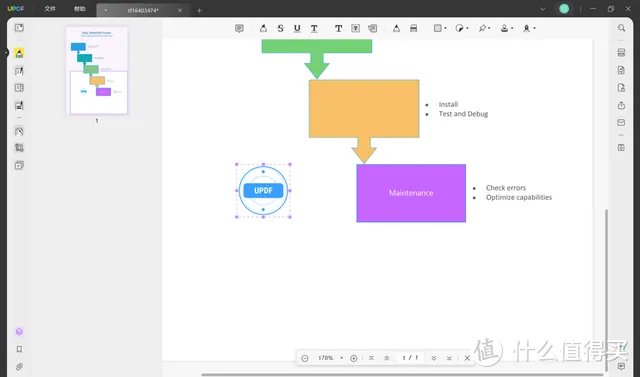
Task: Expand the collapsed left panel handle arrow
Action: click(6, 53)
